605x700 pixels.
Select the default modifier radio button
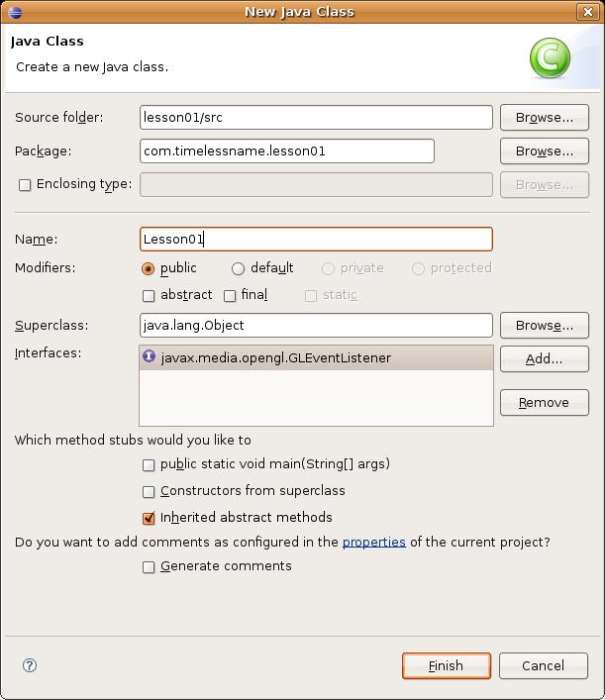pyautogui.click(x=238, y=268)
